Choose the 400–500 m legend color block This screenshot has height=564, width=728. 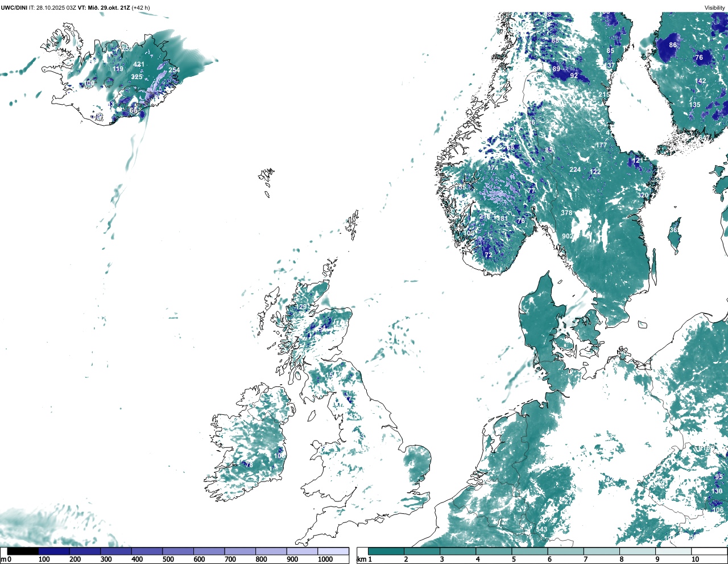[147, 551]
